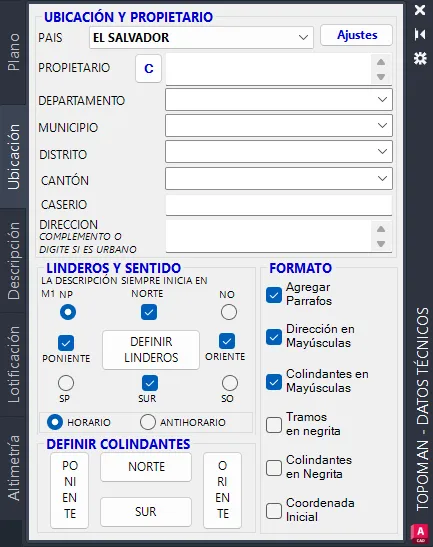This screenshot has width=433, height=547.
Task: Enable Tramos en negrita checkbox
Action: (x=274, y=425)
